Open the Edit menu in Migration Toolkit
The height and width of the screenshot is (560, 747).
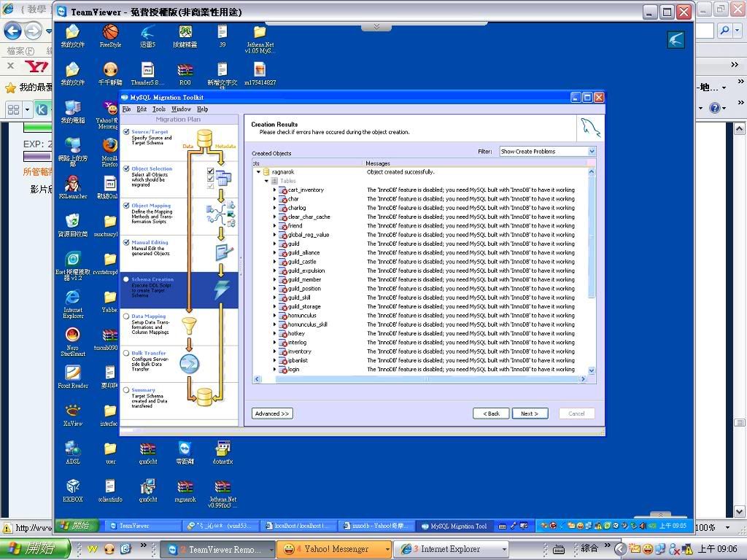142,109
